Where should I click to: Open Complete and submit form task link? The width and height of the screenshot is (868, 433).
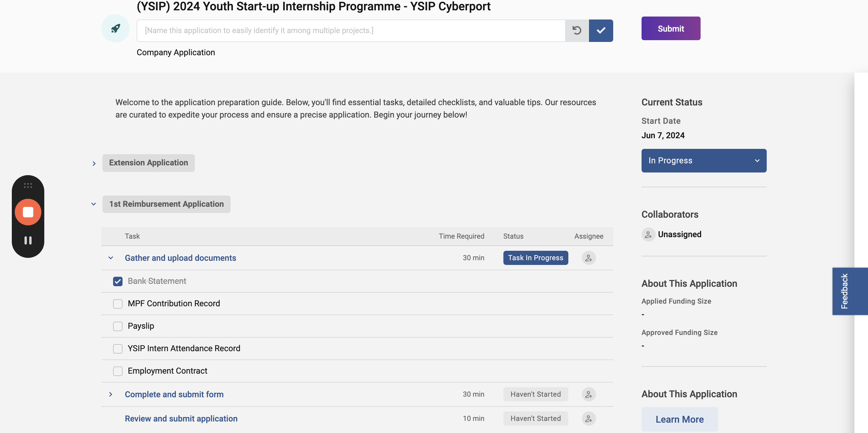(174, 394)
